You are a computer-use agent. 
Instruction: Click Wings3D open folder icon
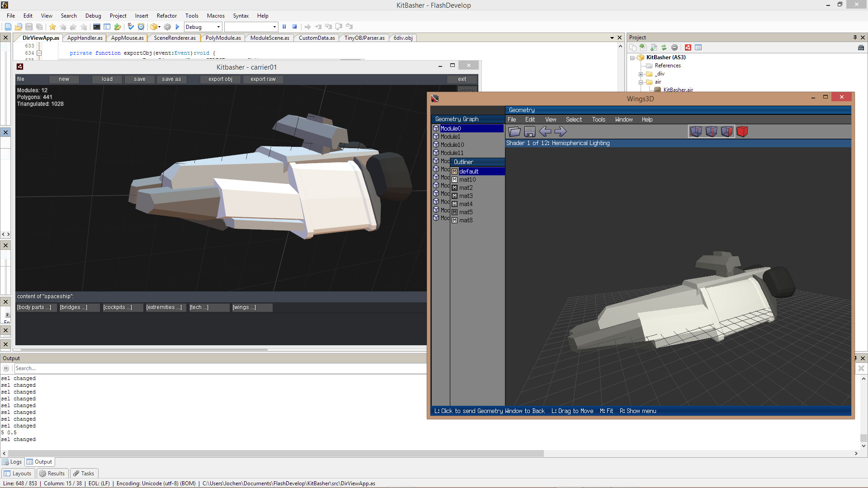(514, 131)
